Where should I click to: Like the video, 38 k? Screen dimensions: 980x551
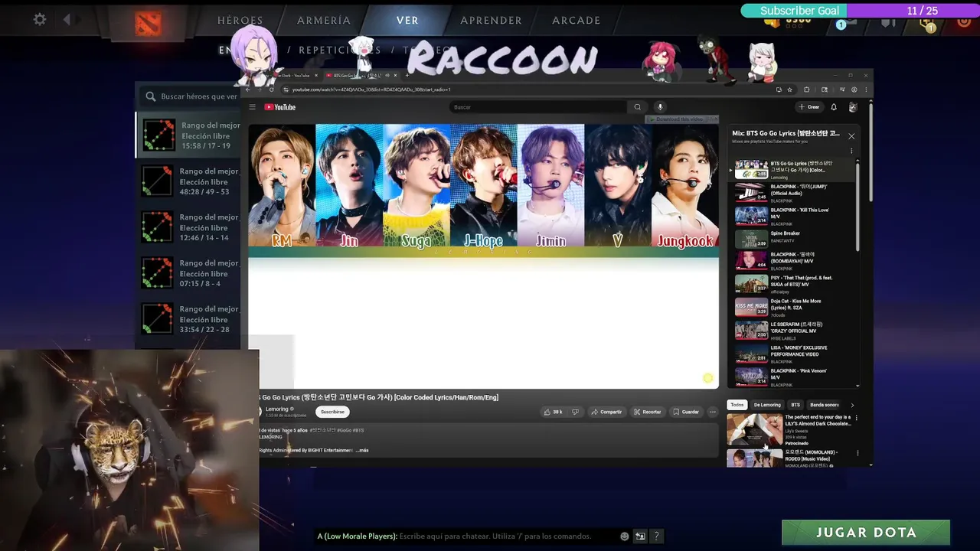(553, 412)
